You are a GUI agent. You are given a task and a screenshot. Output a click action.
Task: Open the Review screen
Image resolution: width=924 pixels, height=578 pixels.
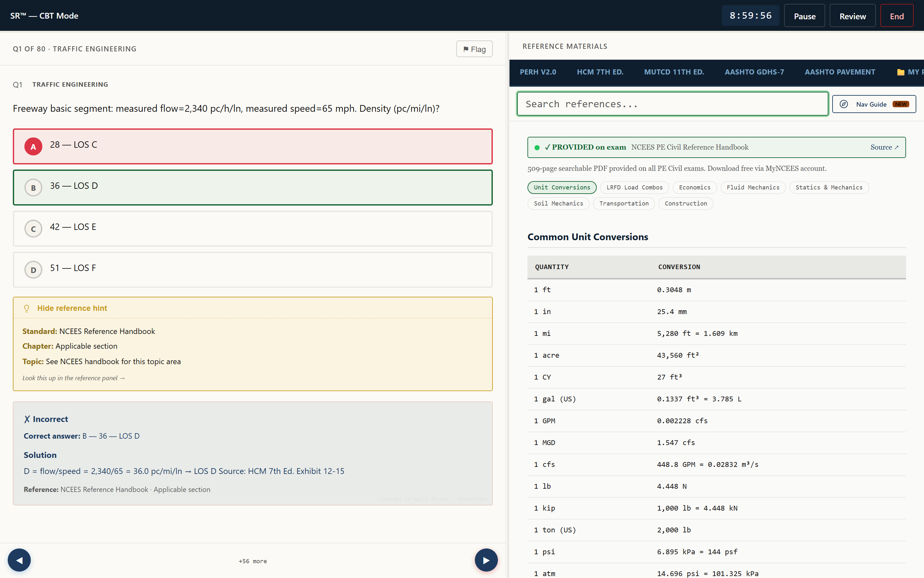click(x=852, y=16)
